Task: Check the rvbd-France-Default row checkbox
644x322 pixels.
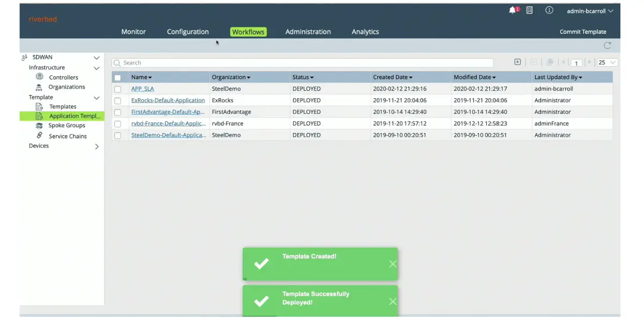Action: (x=118, y=124)
